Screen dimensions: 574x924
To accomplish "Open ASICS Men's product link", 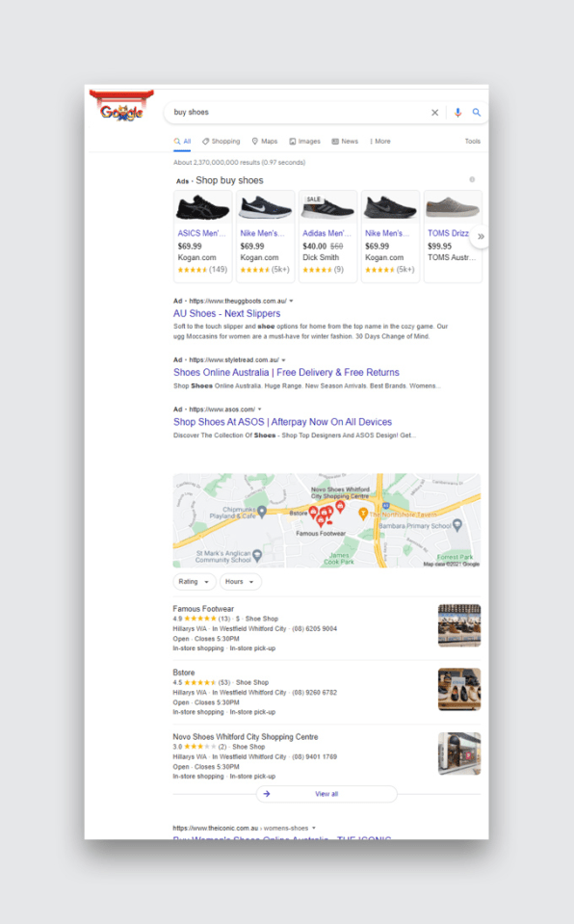I will (x=201, y=233).
